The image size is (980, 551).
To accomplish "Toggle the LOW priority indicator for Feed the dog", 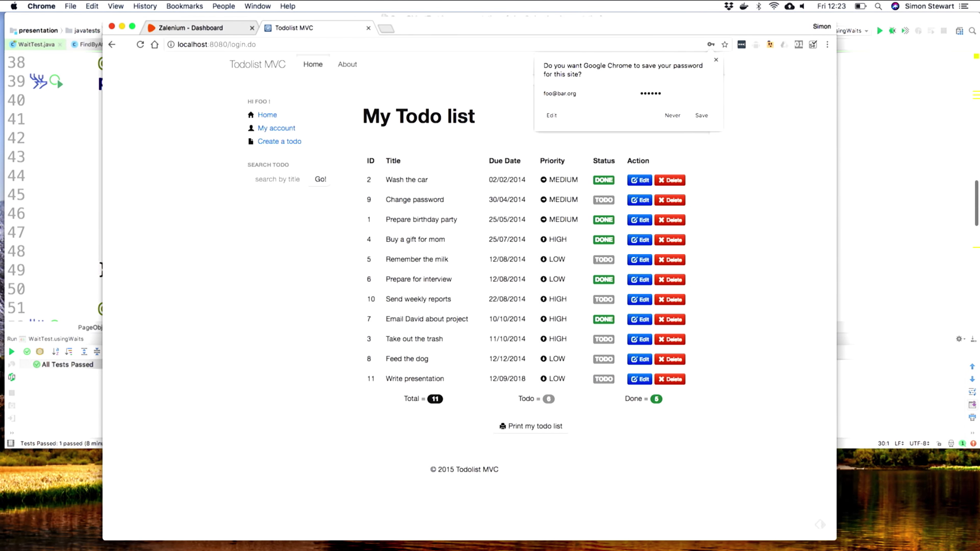I will coord(543,359).
